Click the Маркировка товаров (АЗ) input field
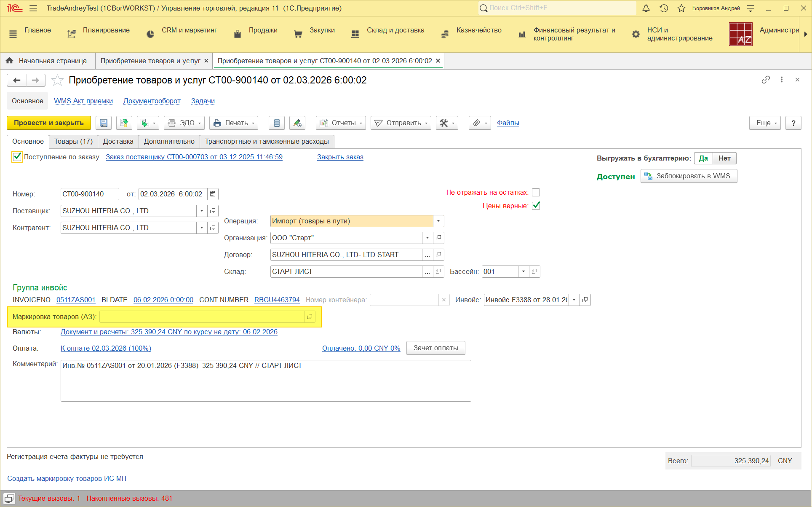The height and width of the screenshot is (507, 812). pos(202,317)
